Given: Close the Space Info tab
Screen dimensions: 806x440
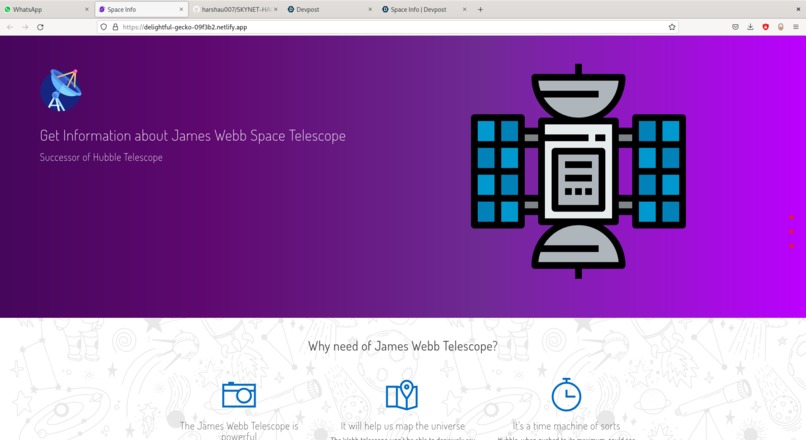Looking at the screenshot, I should (181, 9).
